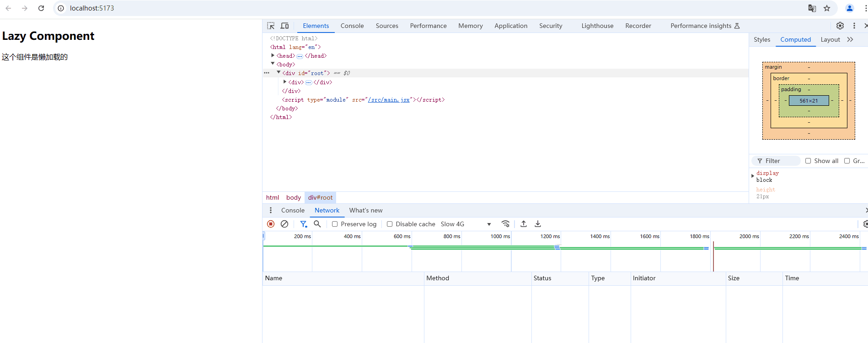Viewport: 868px width, 343px height.
Task: Enable Preserve log checkbox
Action: pos(335,224)
